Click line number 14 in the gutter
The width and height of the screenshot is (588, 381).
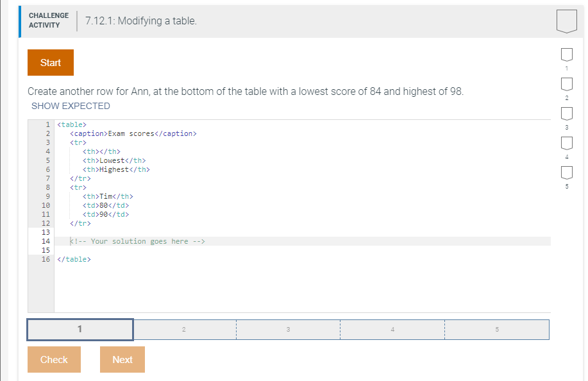point(45,241)
